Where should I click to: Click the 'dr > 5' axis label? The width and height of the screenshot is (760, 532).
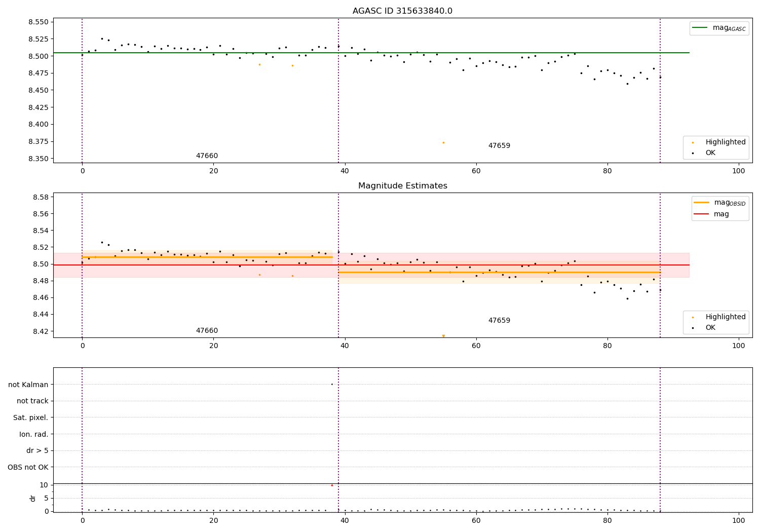pyautogui.click(x=37, y=450)
